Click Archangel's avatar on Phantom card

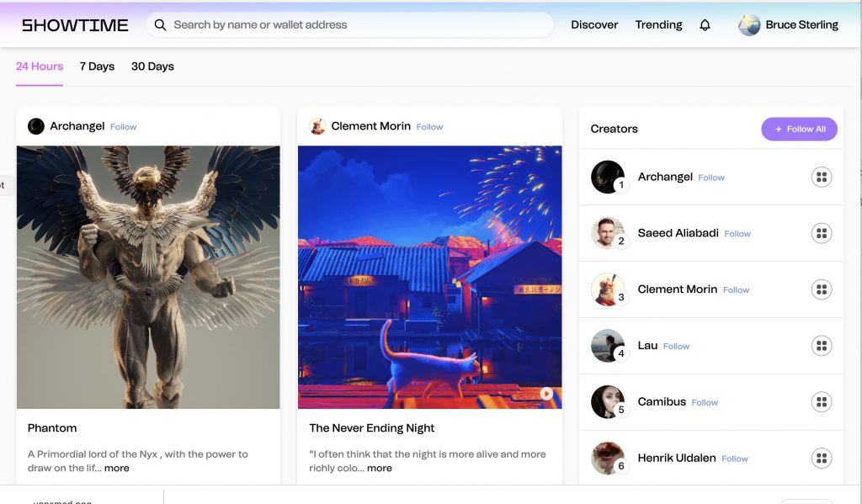click(x=36, y=126)
